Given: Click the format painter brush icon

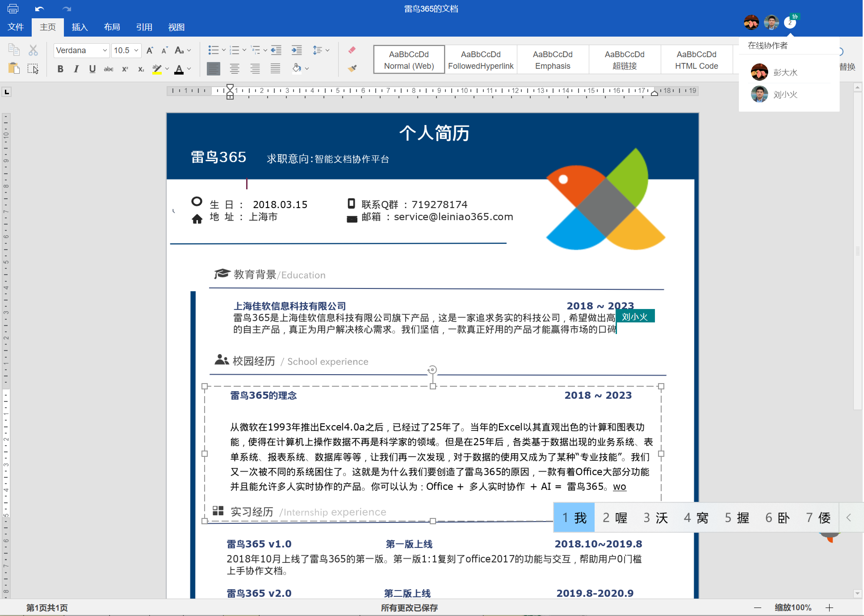Looking at the screenshot, I should tap(352, 68).
